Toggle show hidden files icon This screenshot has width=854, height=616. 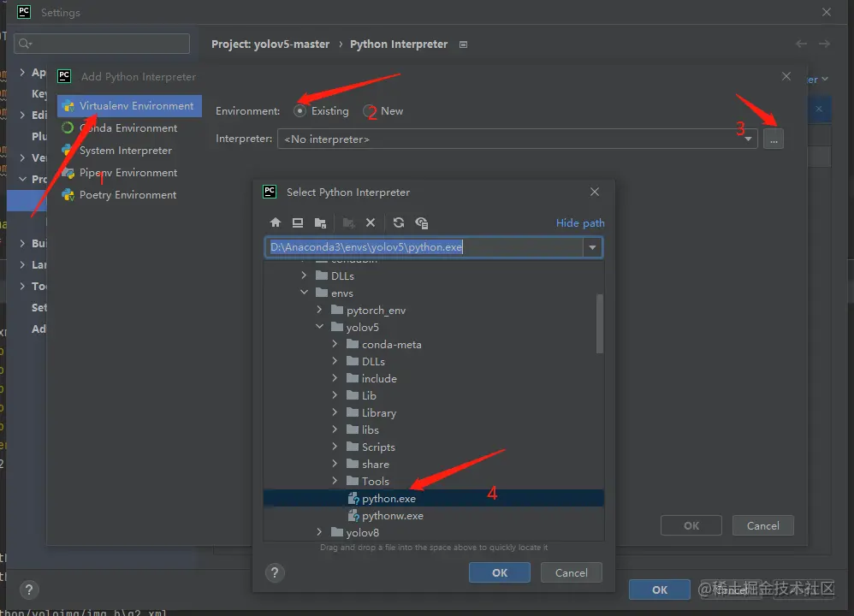point(422,222)
